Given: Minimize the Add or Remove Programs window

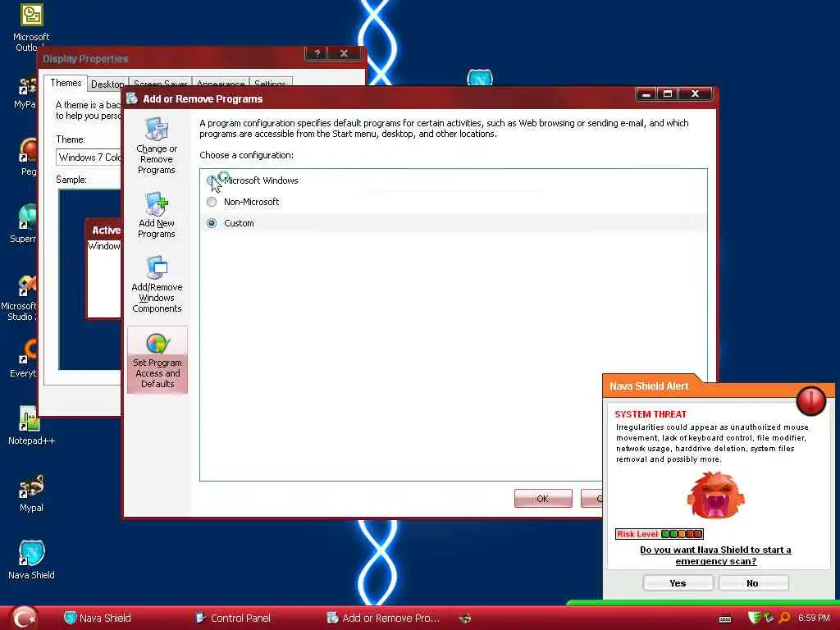Looking at the screenshot, I should point(646,94).
